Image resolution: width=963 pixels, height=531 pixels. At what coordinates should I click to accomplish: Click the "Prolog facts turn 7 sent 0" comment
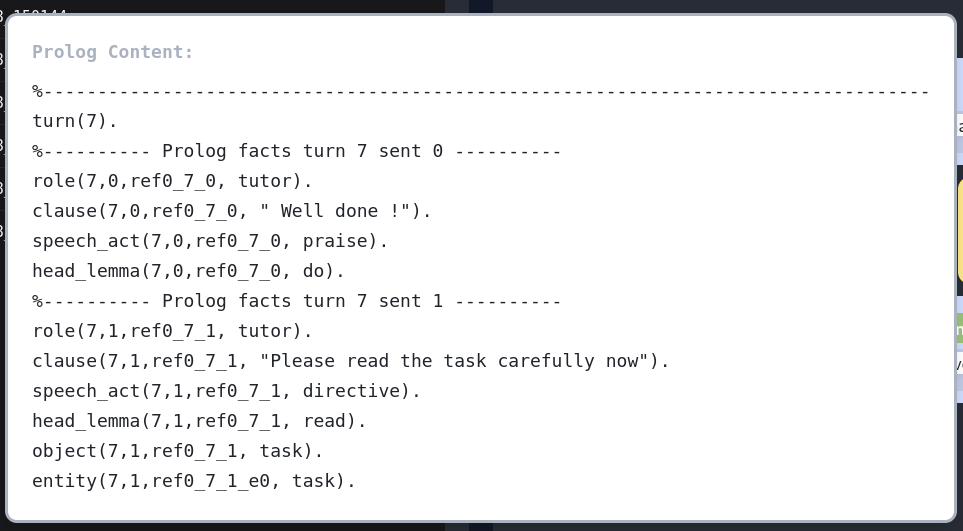coord(297,152)
